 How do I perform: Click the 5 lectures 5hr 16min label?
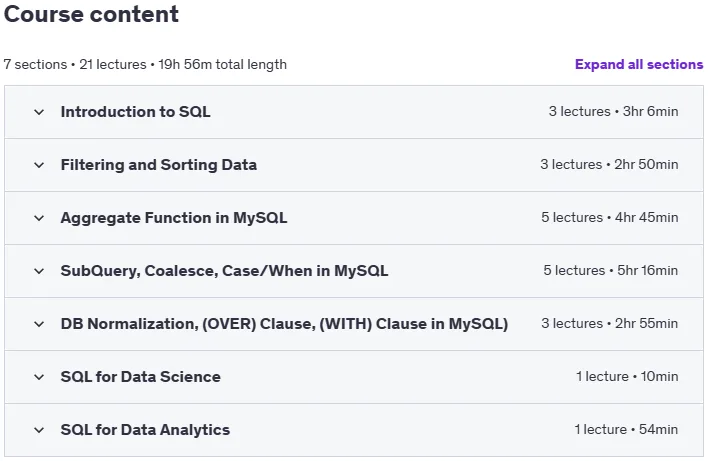610,270
